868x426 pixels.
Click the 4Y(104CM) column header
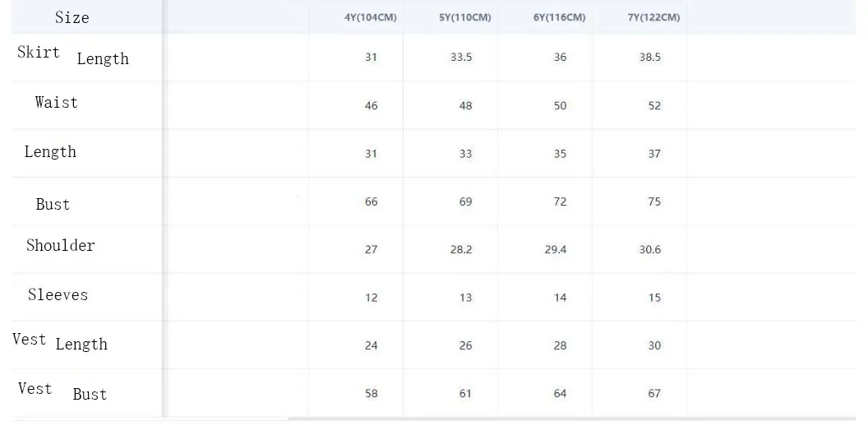[370, 17]
